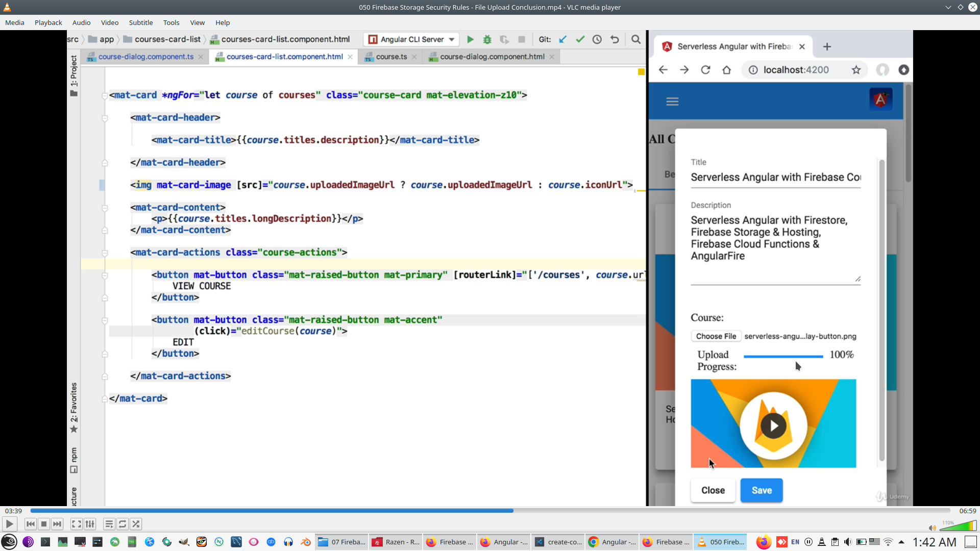This screenshot has height=551, width=980.
Task: Run the Angular CLI Server with the green play icon
Action: click(x=470, y=39)
